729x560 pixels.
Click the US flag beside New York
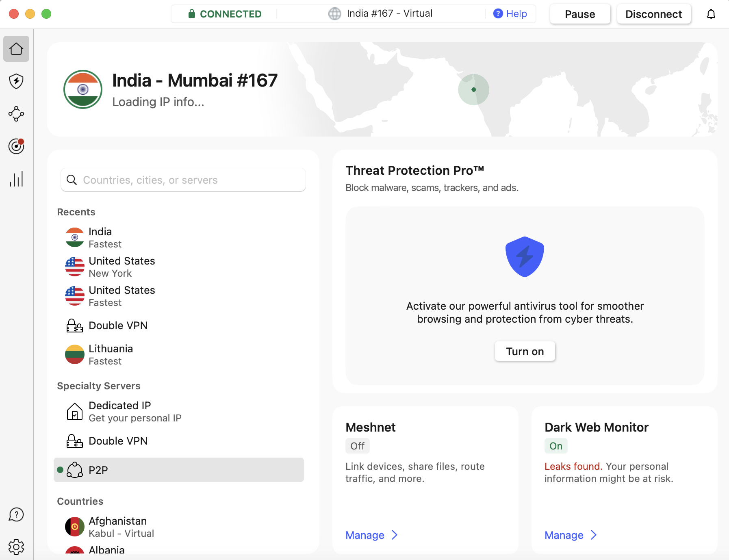tap(75, 267)
